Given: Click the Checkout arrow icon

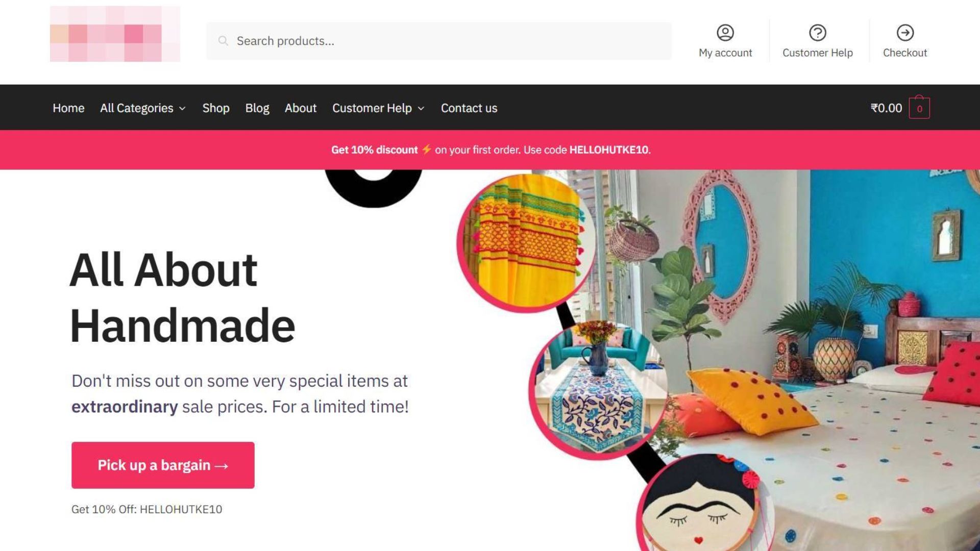Looking at the screenshot, I should pyautogui.click(x=905, y=33).
